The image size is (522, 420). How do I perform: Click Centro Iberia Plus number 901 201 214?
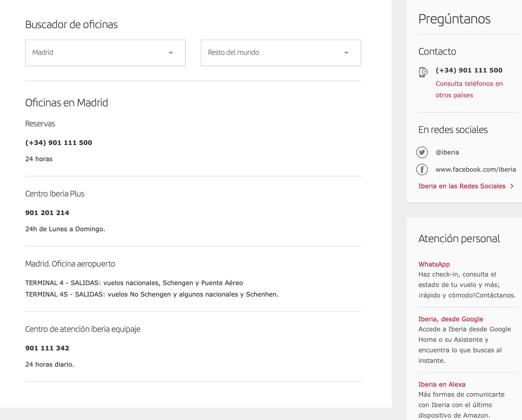click(47, 213)
